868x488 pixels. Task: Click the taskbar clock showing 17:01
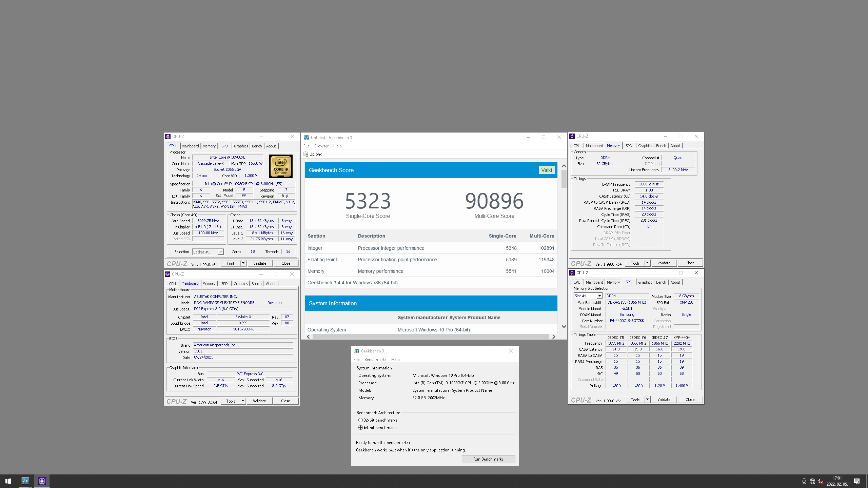coord(837,481)
